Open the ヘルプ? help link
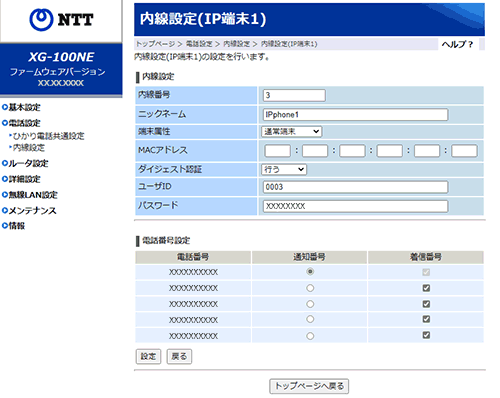This screenshot has width=500, height=398. [x=457, y=44]
